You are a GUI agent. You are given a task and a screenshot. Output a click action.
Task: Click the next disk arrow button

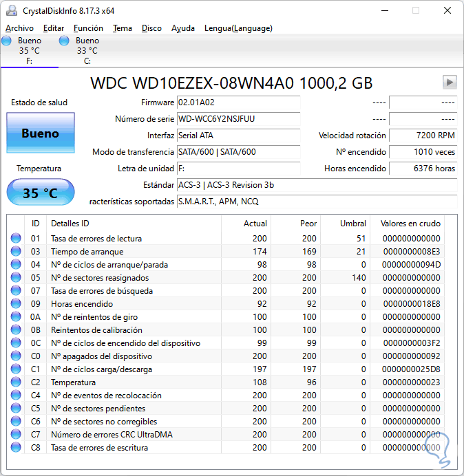(x=450, y=83)
